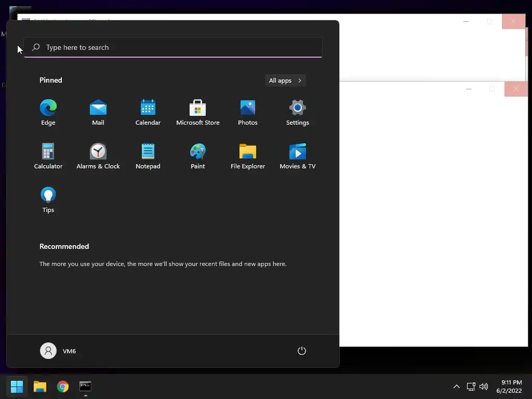Screen dimensions: 532x399
Task: Launch the Photos app
Action: click(x=248, y=113)
